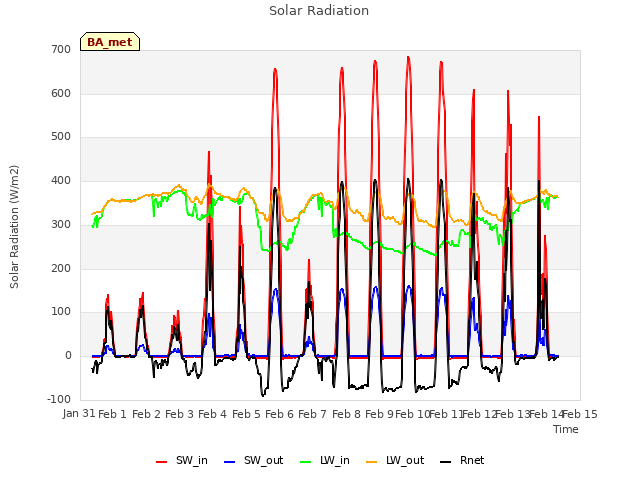Click the Feb 5 x-axis date
Screen dimensions: 640x480
[x=246, y=414]
